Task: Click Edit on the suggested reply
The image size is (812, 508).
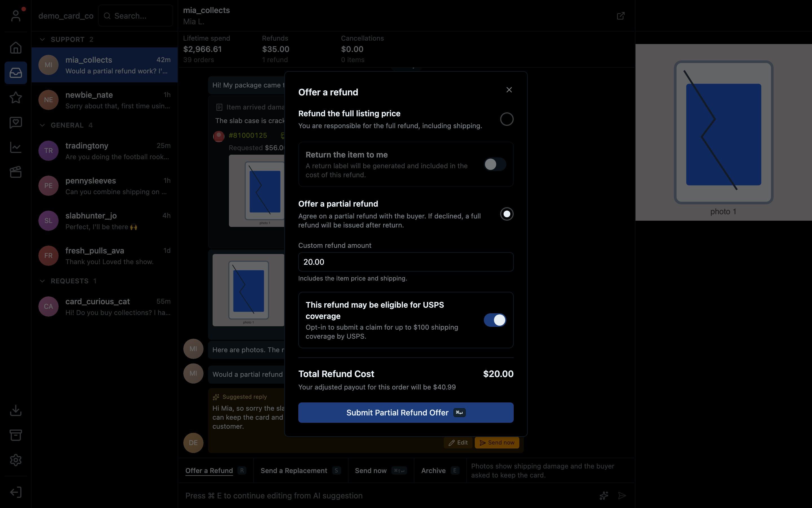Action: (458, 443)
